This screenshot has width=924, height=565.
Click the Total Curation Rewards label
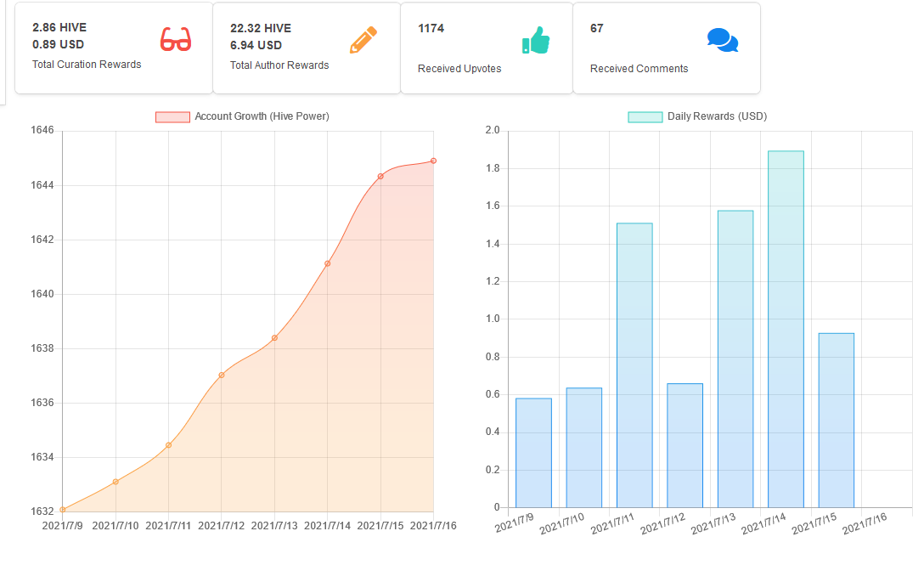point(87,65)
